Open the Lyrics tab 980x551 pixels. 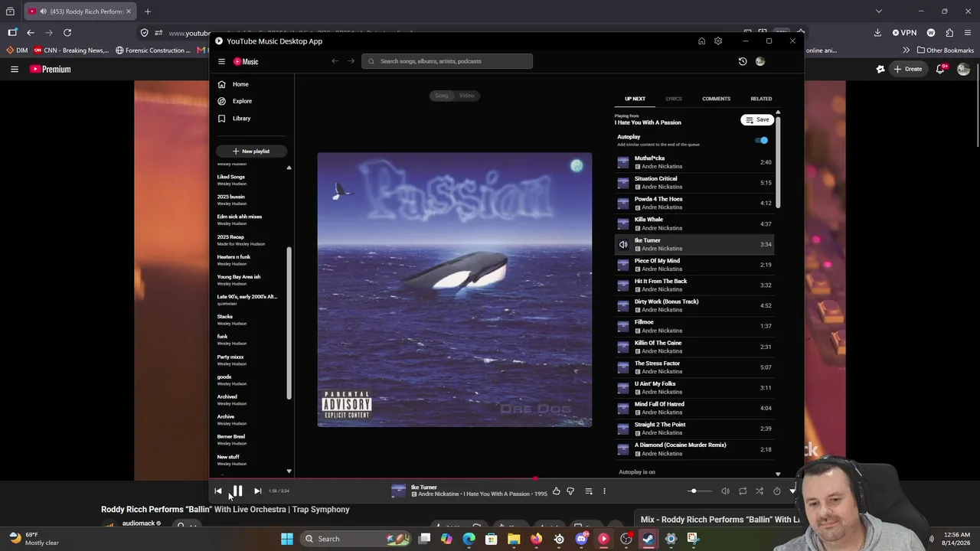point(674,99)
